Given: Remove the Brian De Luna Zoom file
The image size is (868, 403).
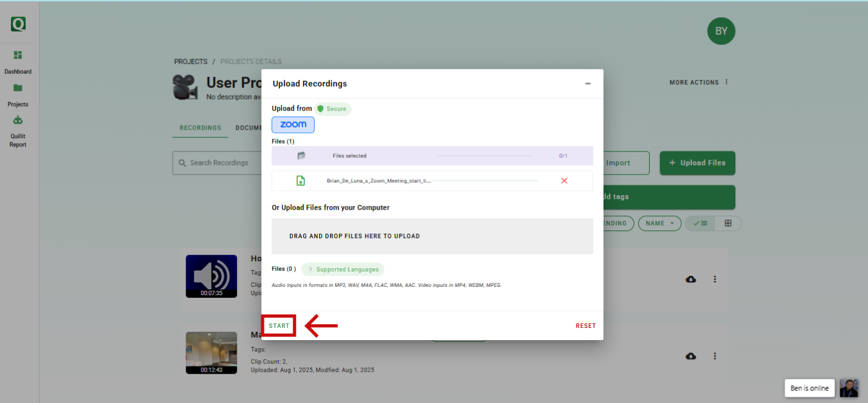Looking at the screenshot, I should (564, 181).
